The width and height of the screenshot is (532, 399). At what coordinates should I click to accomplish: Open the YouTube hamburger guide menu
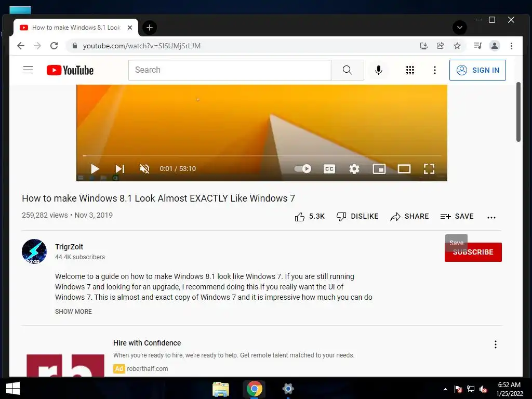pos(28,70)
